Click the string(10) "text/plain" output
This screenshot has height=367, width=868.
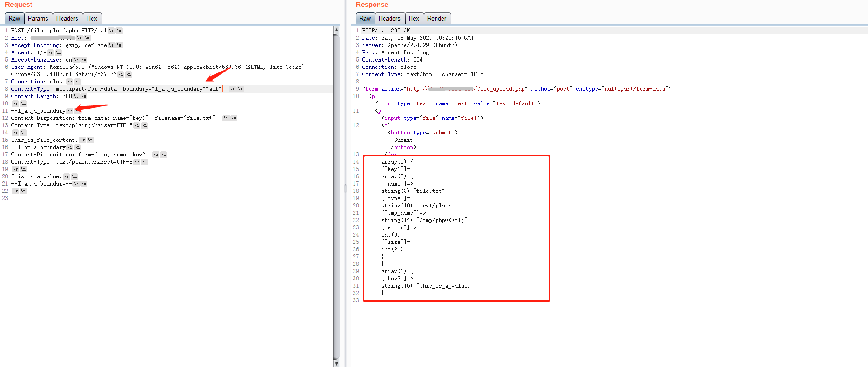click(418, 206)
